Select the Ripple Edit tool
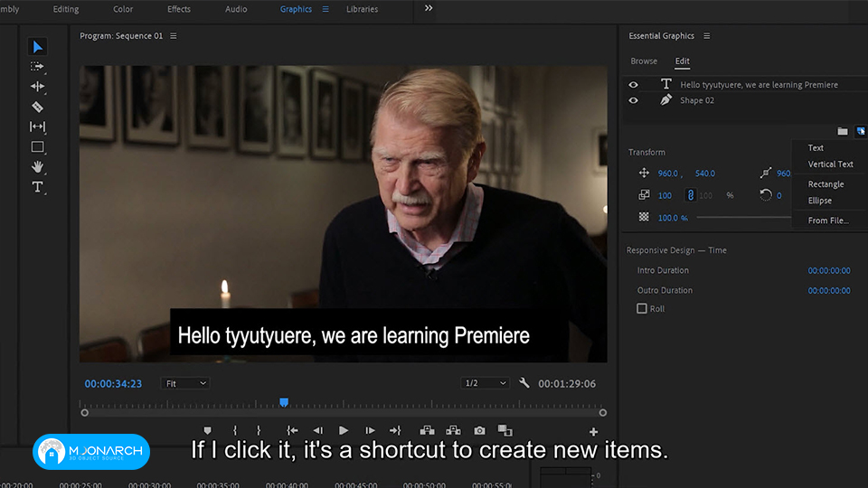868x488 pixels. coord(37,87)
